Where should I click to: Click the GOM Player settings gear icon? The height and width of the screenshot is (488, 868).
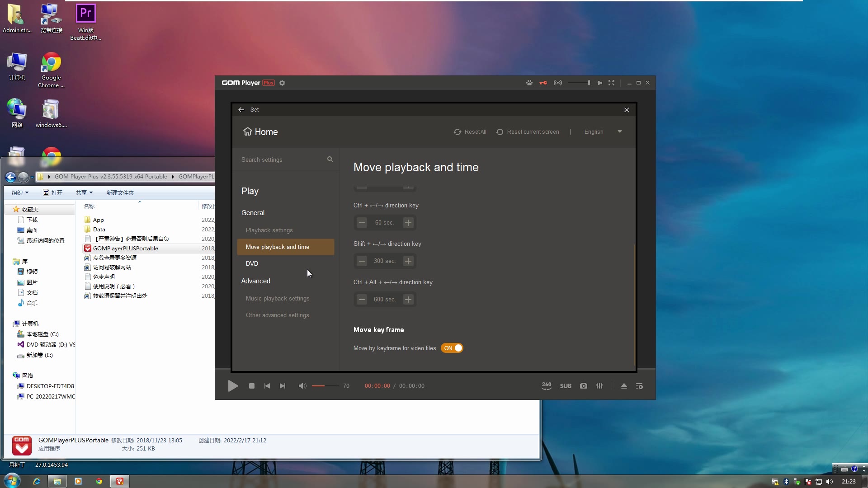pyautogui.click(x=282, y=83)
